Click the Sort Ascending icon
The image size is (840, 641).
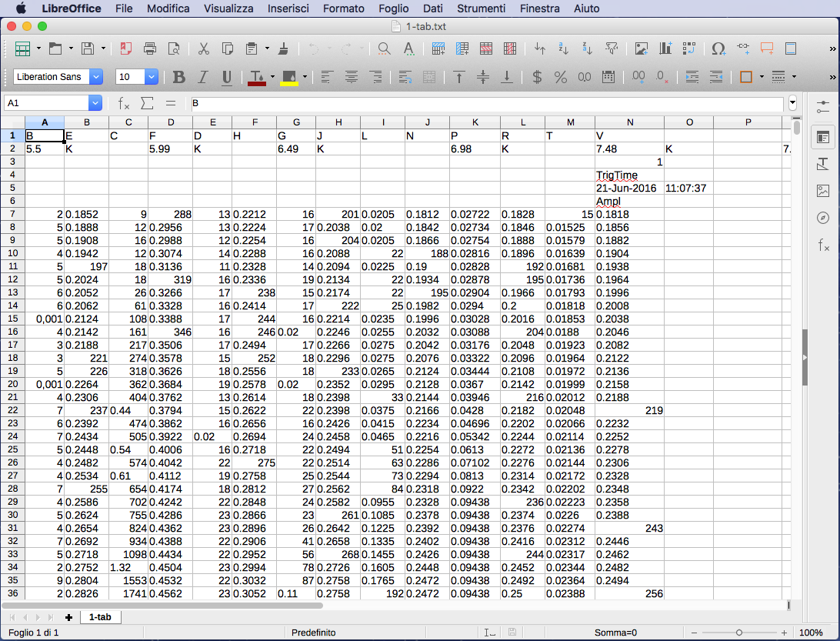click(563, 48)
